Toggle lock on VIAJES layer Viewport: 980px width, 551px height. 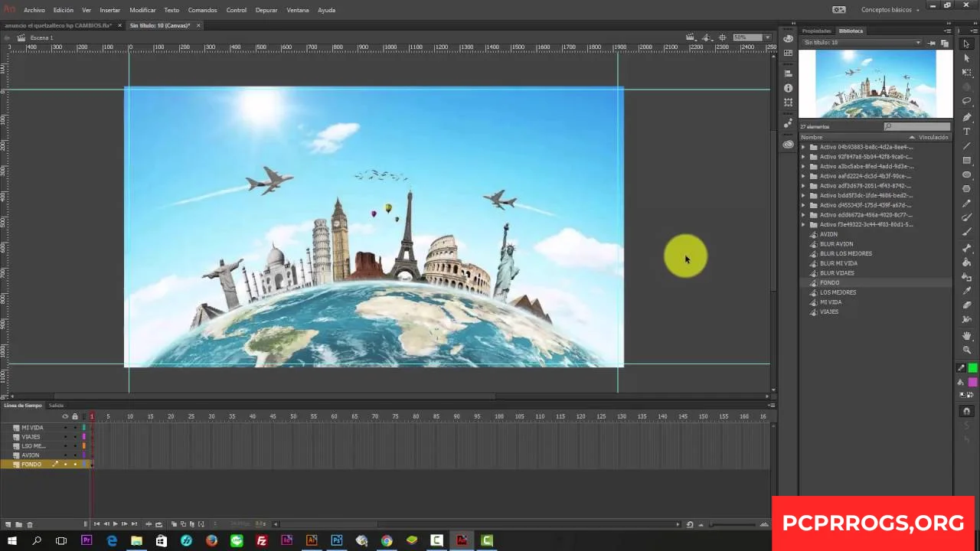pyautogui.click(x=74, y=437)
